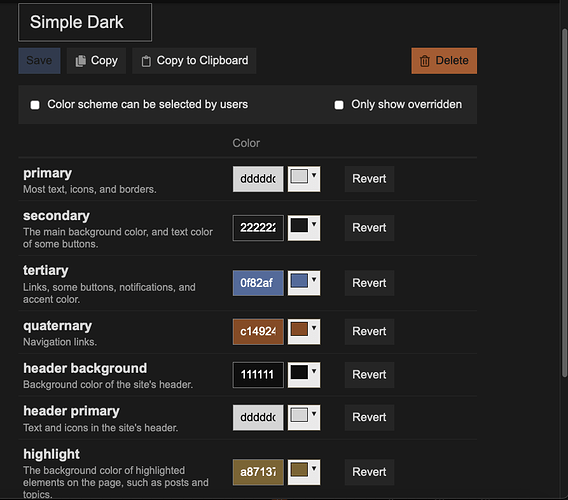The width and height of the screenshot is (568, 500).
Task: Edit the quaternary color hex field
Action: tap(258, 332)
